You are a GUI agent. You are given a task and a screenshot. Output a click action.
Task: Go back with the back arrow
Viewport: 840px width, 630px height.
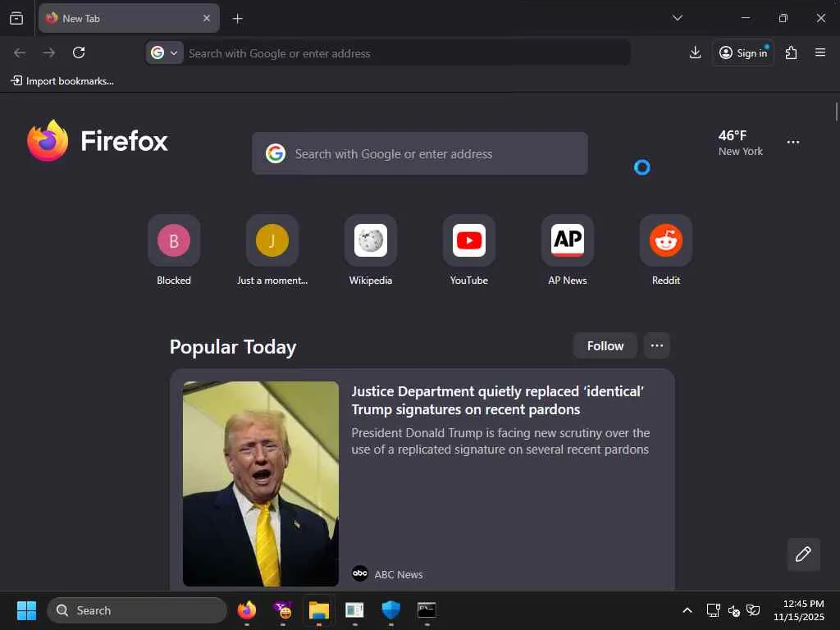click(20, 52)
